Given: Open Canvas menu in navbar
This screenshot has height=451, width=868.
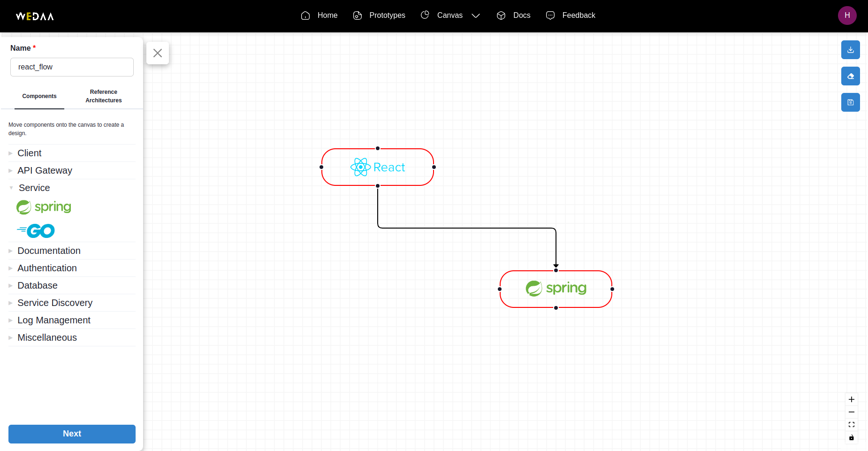Looking at the screenshot, I should coord(450,15).
